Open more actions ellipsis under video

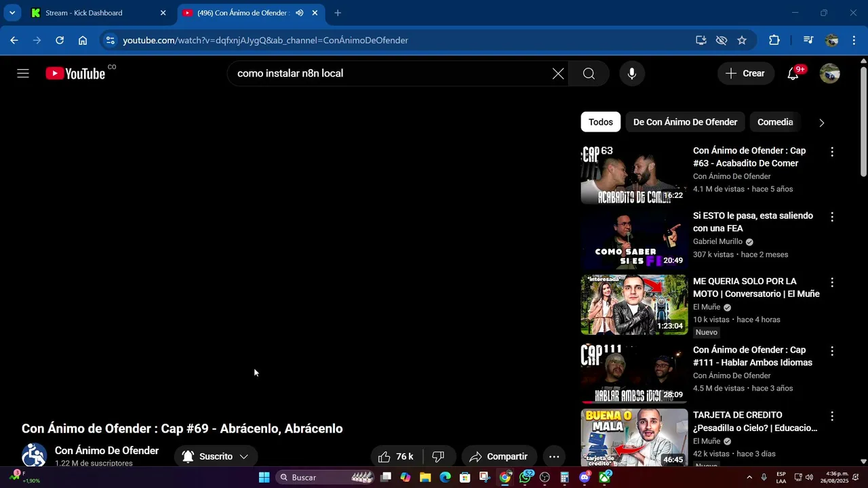click(x=554, y=457)
